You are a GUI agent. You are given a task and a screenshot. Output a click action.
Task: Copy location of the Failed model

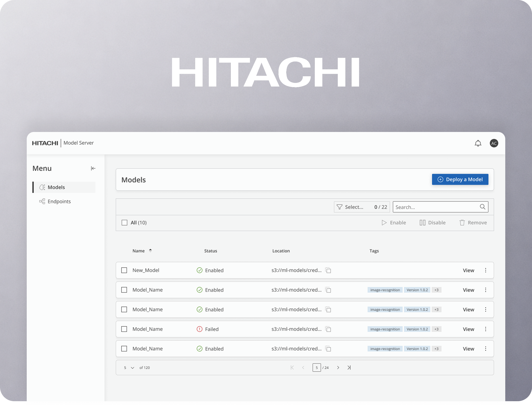pos(328,329)
